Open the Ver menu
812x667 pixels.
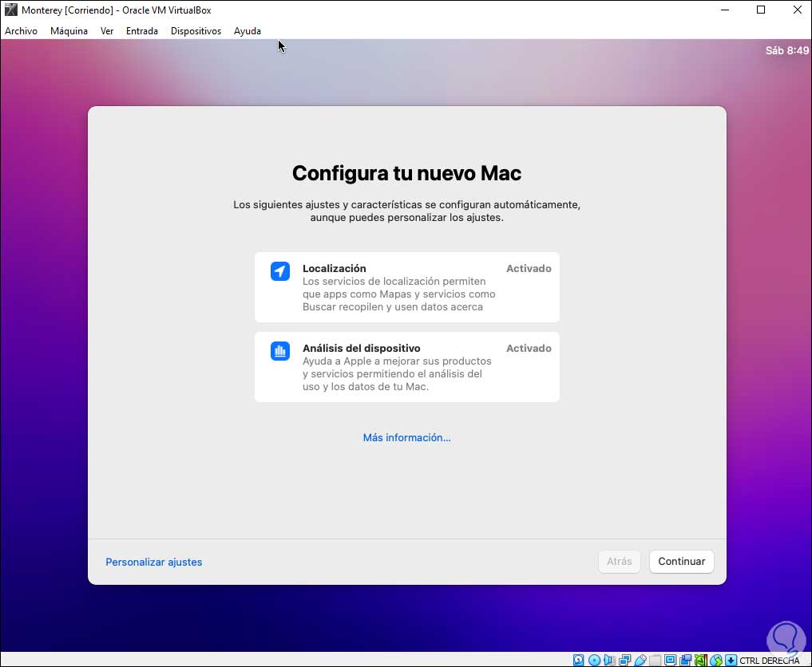(107, 31)
